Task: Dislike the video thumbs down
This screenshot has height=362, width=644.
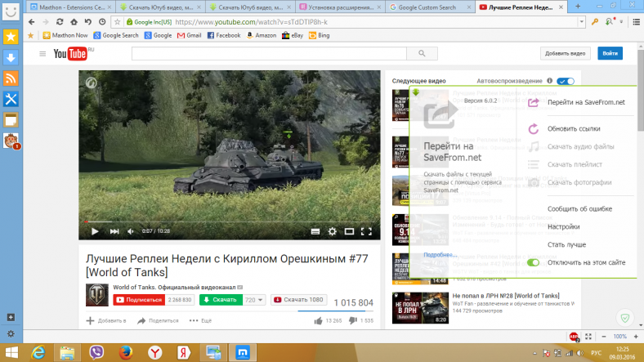Action: pos(353,320)
